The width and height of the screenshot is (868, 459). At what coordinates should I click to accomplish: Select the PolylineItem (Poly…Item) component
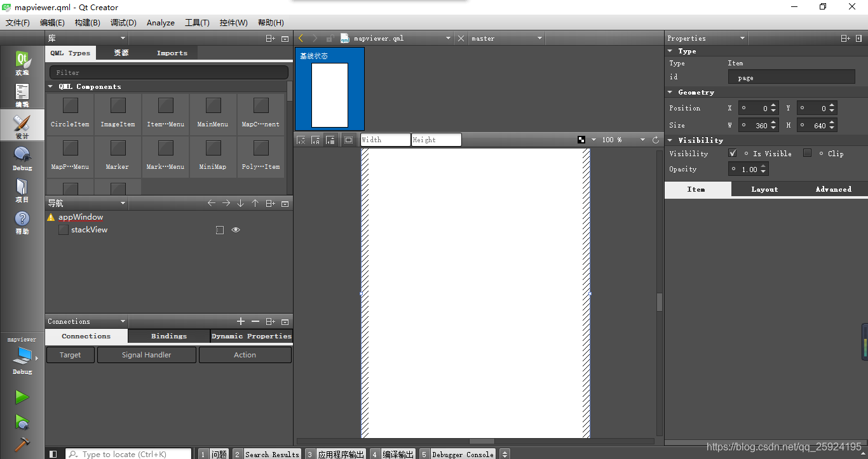261,156
